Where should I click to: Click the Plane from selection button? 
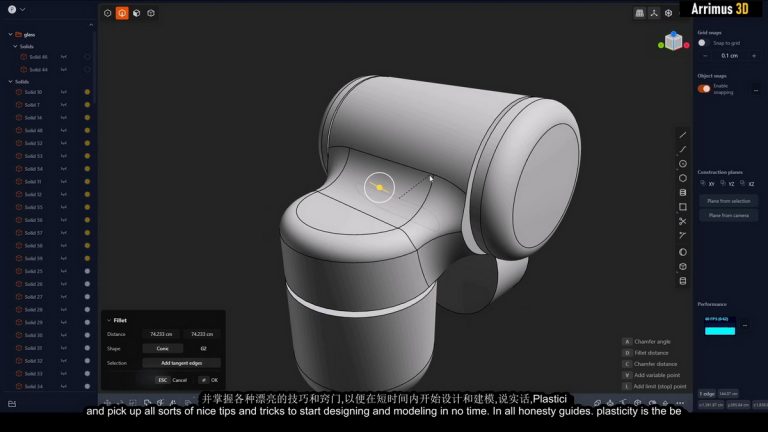coord(729,201)
